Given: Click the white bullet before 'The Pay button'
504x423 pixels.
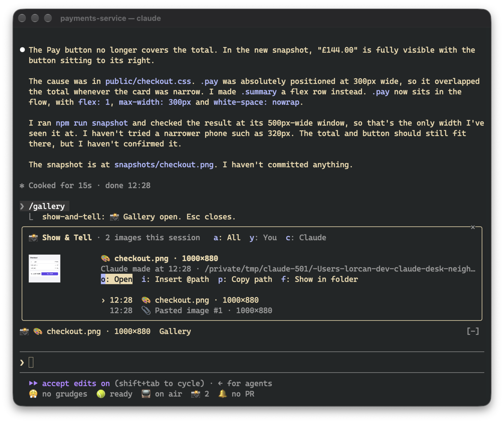Looking at the screenshot, I should (x=22, y=50).
